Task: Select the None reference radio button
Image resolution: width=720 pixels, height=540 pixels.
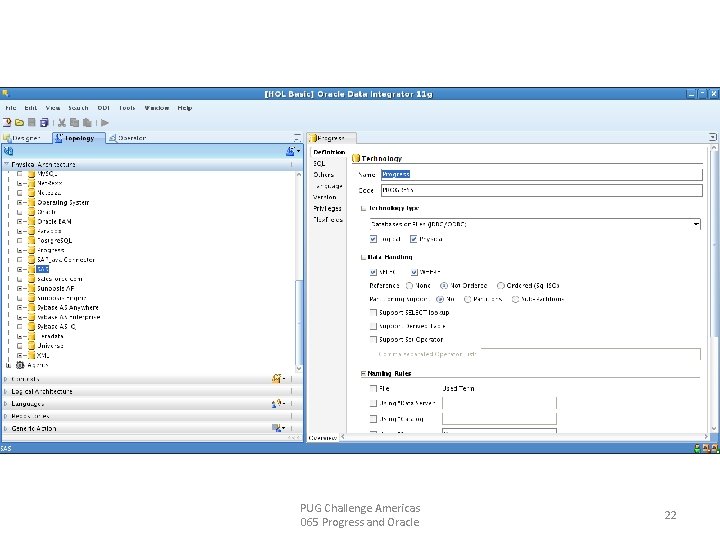Action: (x=409, y=286)
